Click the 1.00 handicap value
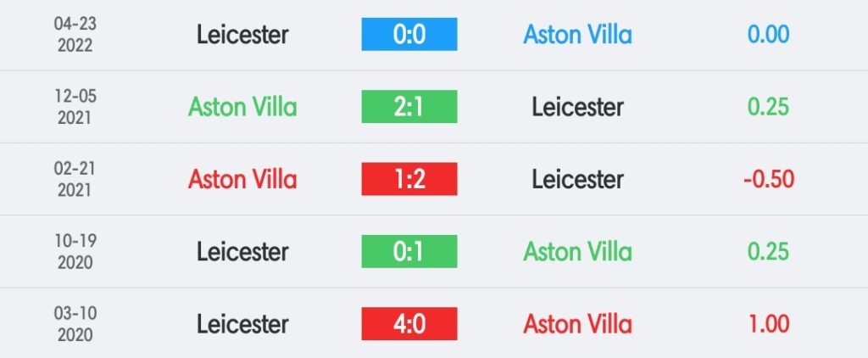Image resolution: width=868 pixels, height=358 pixels. [x=768, y=323]
